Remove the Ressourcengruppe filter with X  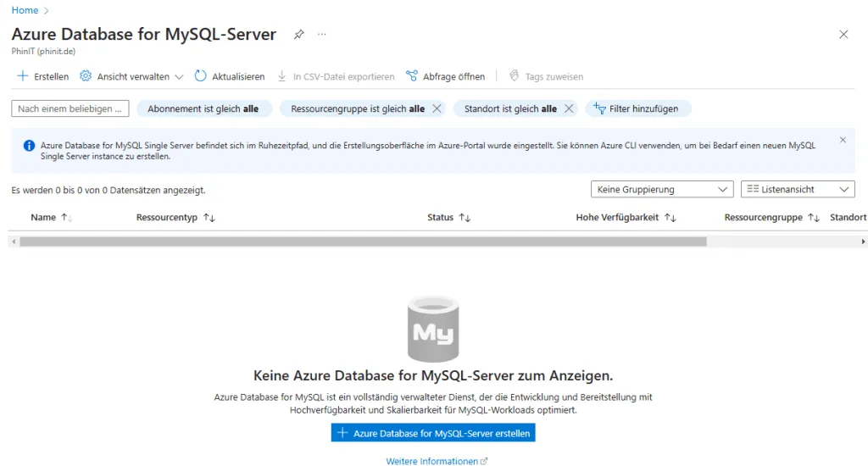(x=437, y=108)
